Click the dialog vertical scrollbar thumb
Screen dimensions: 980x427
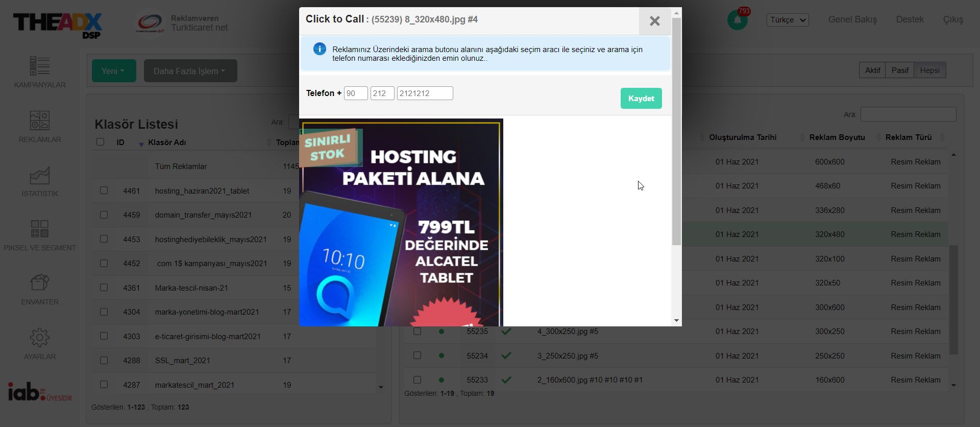676,132
